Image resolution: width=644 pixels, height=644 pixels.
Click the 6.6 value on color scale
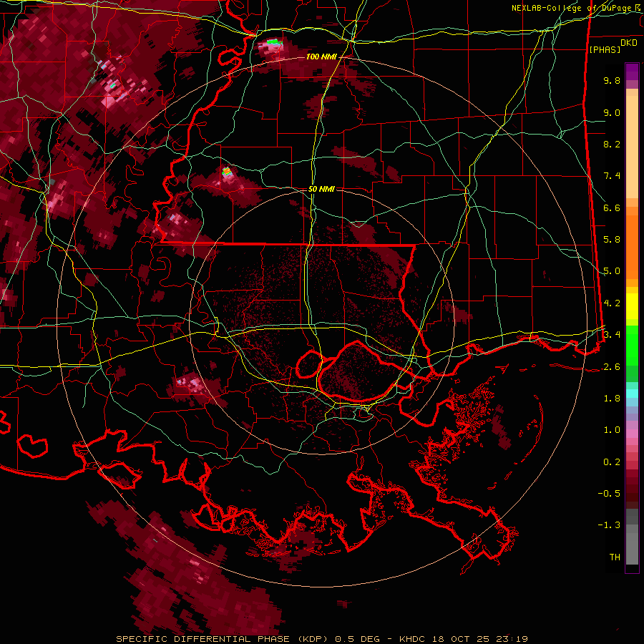pos(612,208)
